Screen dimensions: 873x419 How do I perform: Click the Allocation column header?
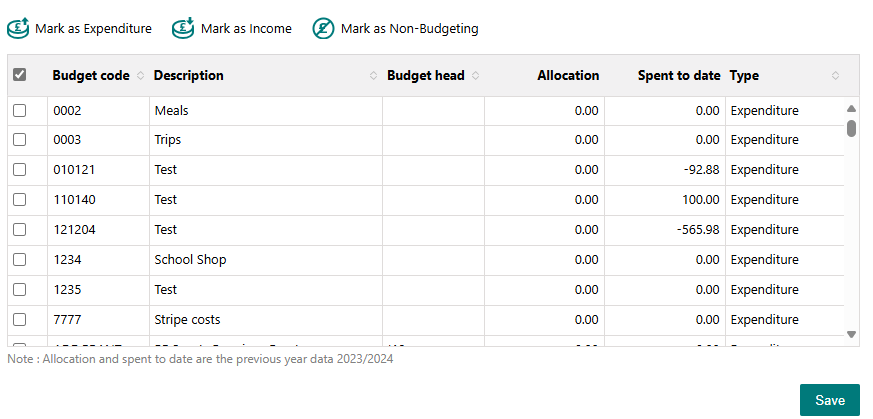(568, 76)
